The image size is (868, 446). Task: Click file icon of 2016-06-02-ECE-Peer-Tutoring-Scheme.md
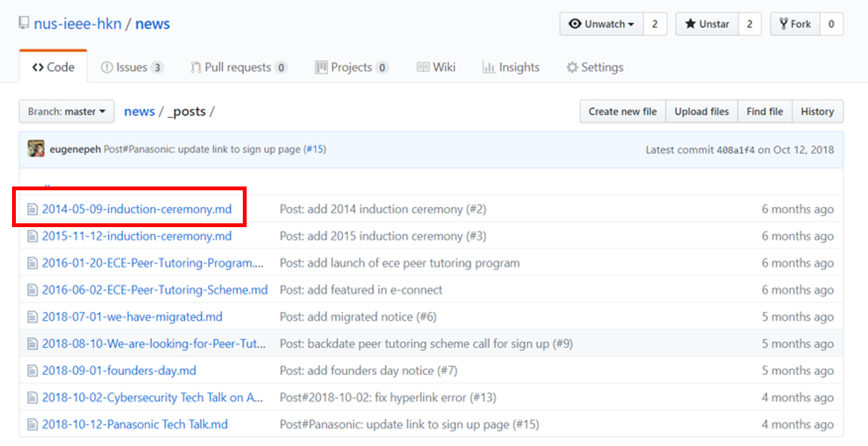[x=32, y=290]
